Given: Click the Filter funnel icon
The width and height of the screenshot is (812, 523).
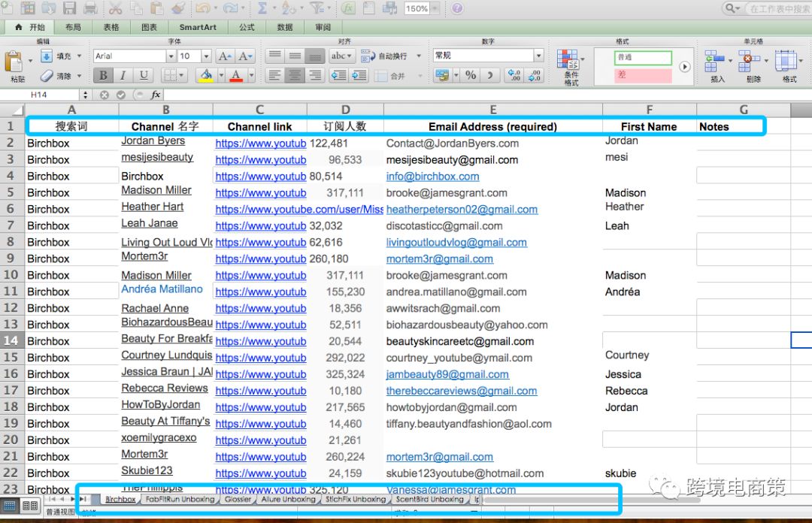Looking at the screenshot, I should pos(317,8).
